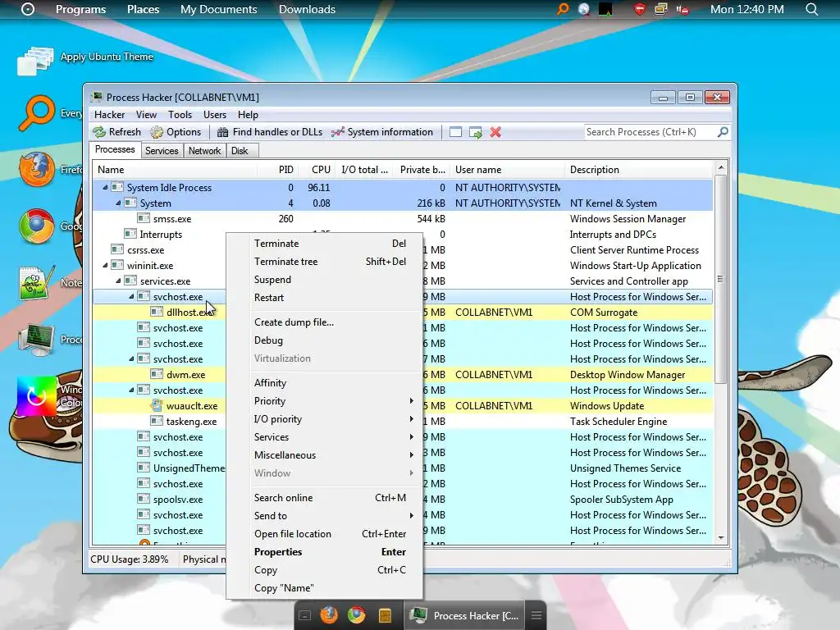Click the Firefox icon in the bottom dock
The width and height of the screenshot is (840, 630).
tap(329, 615)
